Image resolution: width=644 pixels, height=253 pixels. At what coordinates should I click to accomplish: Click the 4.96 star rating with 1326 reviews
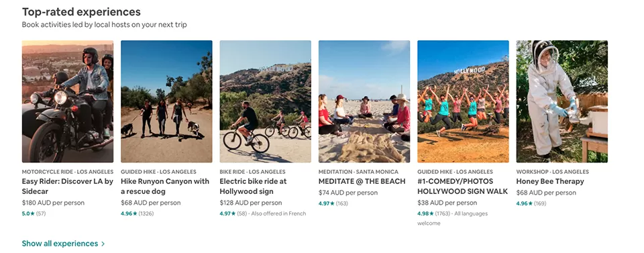[129, 213]
